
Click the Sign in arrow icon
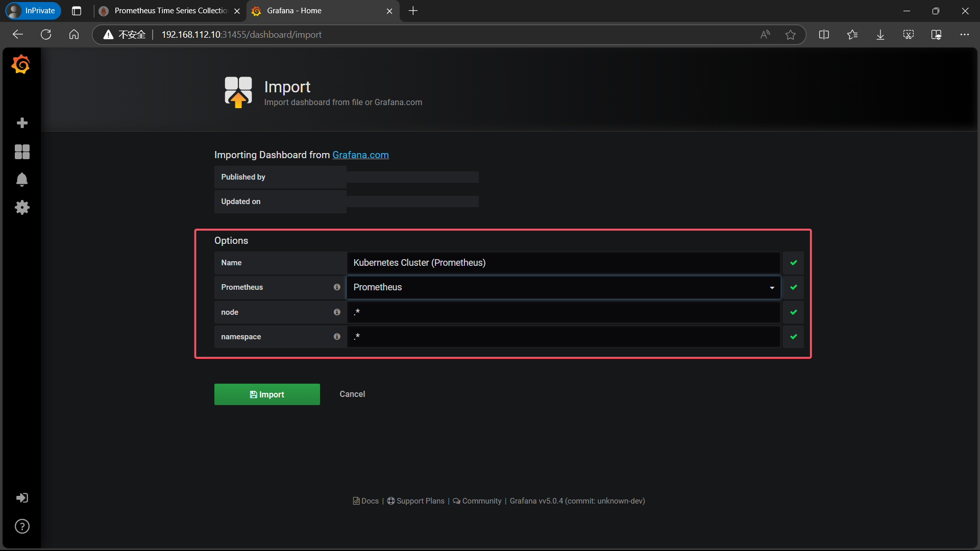coord(22,498)
